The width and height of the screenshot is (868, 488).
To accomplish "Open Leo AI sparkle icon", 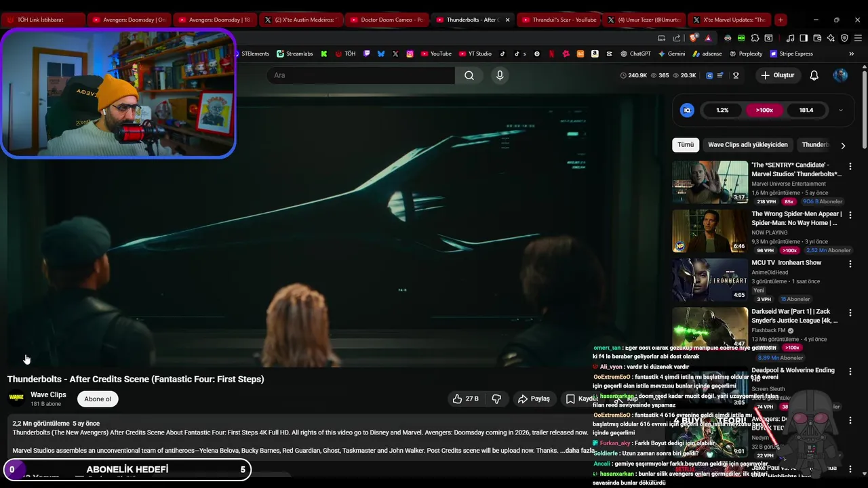I will click(831, 38).
